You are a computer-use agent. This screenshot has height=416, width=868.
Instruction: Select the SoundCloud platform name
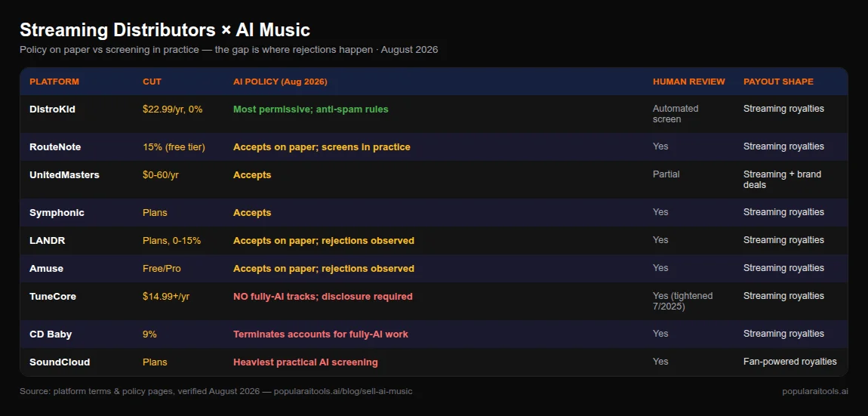click(60, 362)
